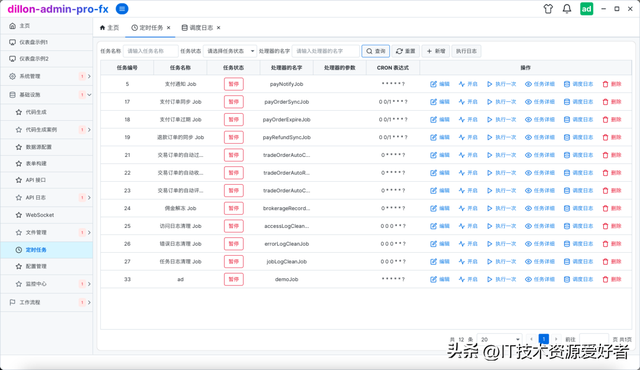Image resolution: width=640 pixels, height=370 pixels.
Task: Run payOrderExpireJob once
Action: (501, 120)
